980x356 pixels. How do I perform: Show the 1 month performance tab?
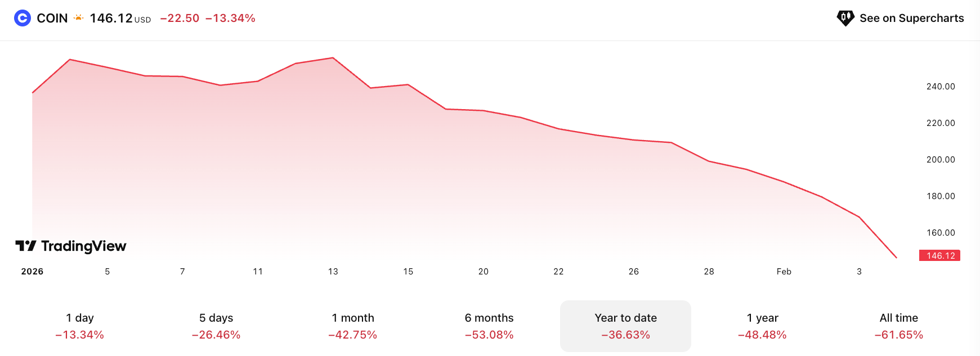tap(352, 326)
